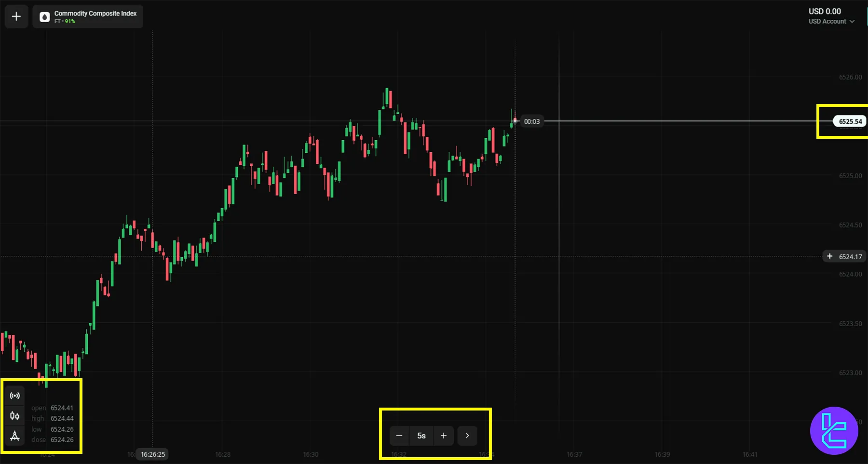Click the low value 6524.26
The image size is (868, 464).
62,429
